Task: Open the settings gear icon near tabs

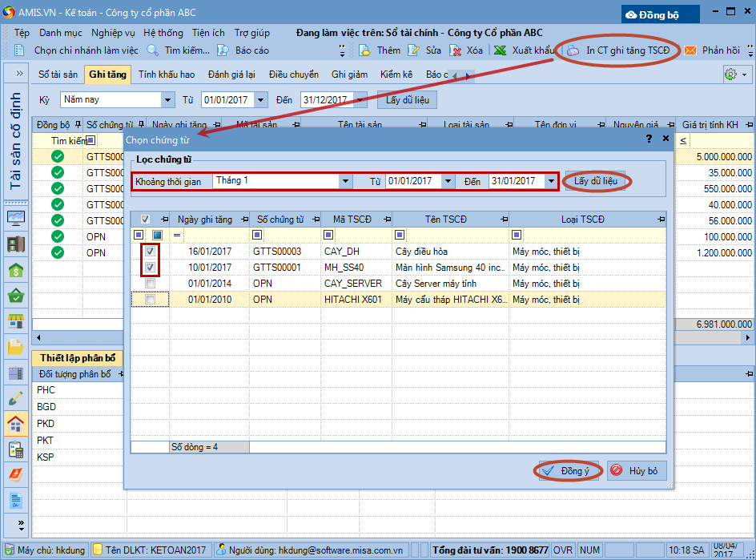Action: (x=730, y=75)
